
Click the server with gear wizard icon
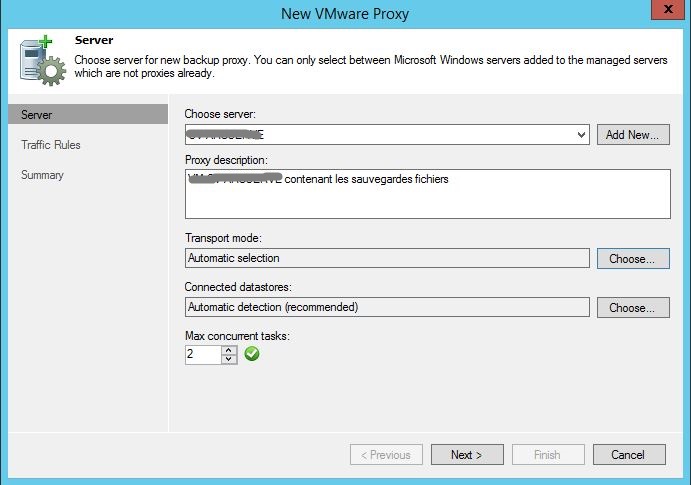pos(42,61)
